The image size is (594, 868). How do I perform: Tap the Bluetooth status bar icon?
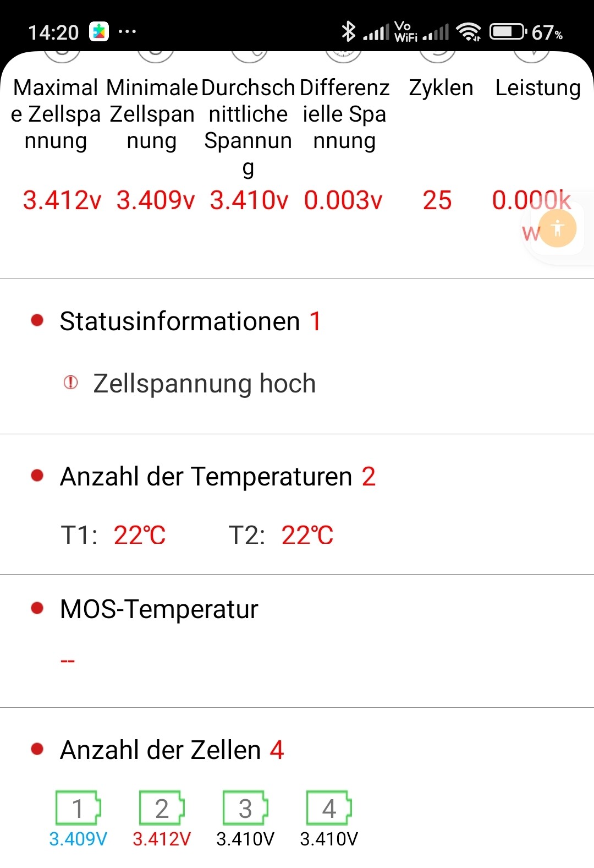348,31
